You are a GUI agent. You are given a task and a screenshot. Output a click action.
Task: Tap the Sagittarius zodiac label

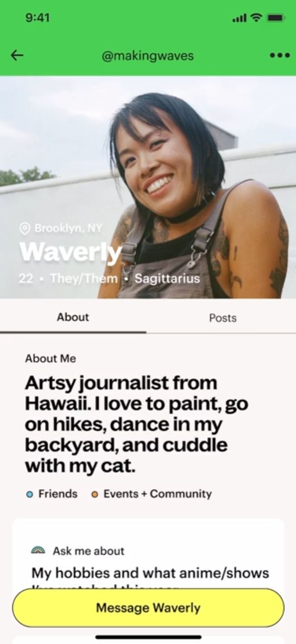[167, 279]
